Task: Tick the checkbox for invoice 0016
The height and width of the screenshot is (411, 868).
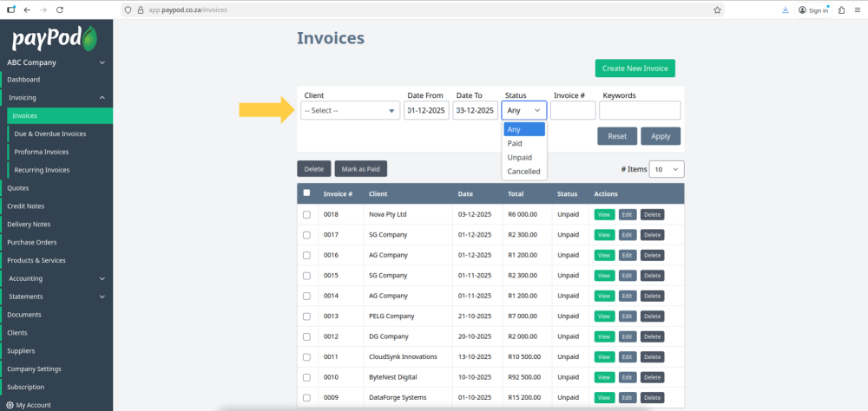Action: [306, 256]
